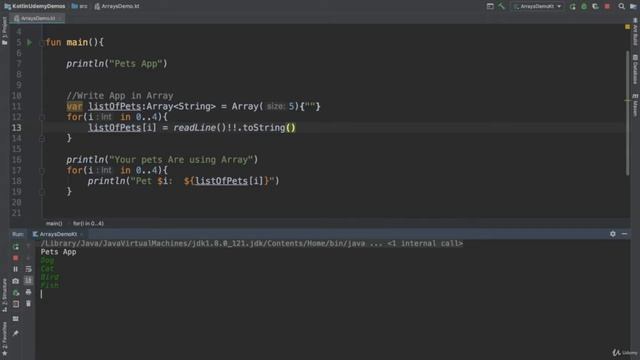
Task: Click the attach debugger icon in Run sidebar
Action: [16, 292]
